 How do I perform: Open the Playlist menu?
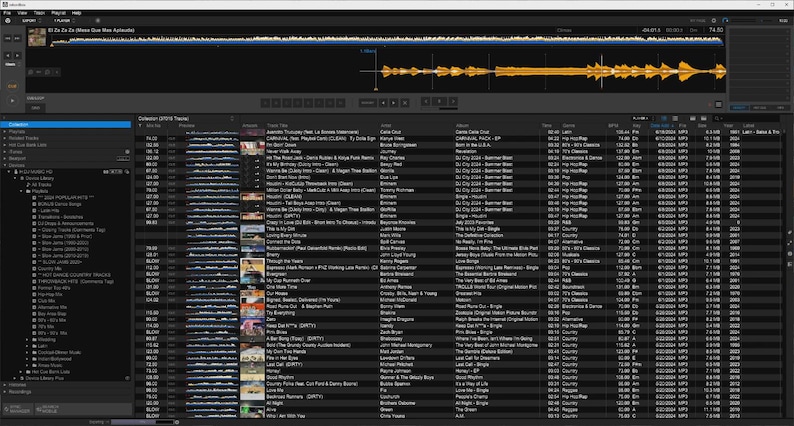tap(58, 13)
